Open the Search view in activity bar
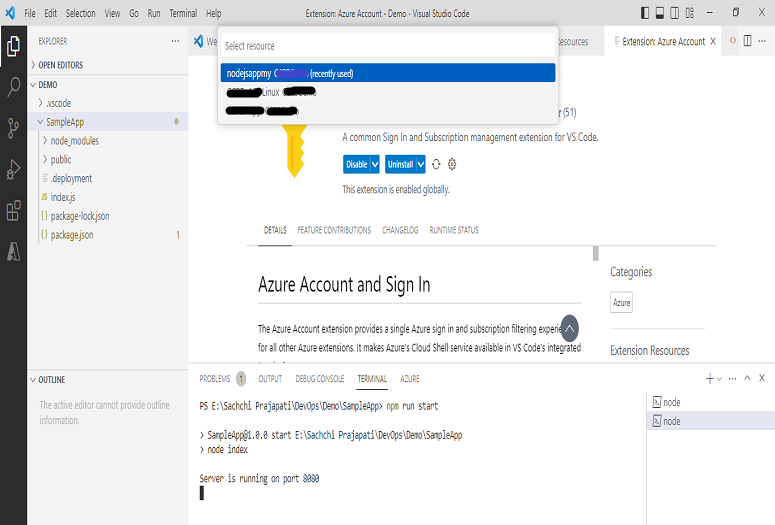775x525 pixels. pos(13,87)
